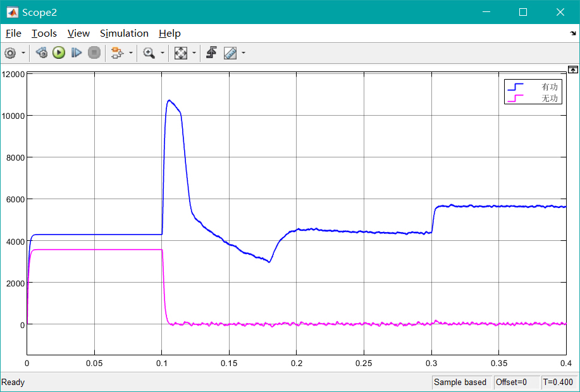This screenshot has width=580, height=392.
Task: Click the dock scope arrow icon
Action: (x=573, y=34)
